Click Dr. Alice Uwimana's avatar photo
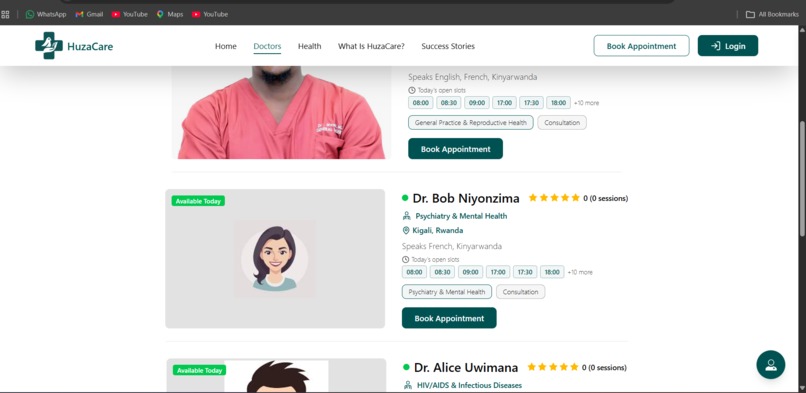This screenshot has height=393, width=806. (276, 376)
